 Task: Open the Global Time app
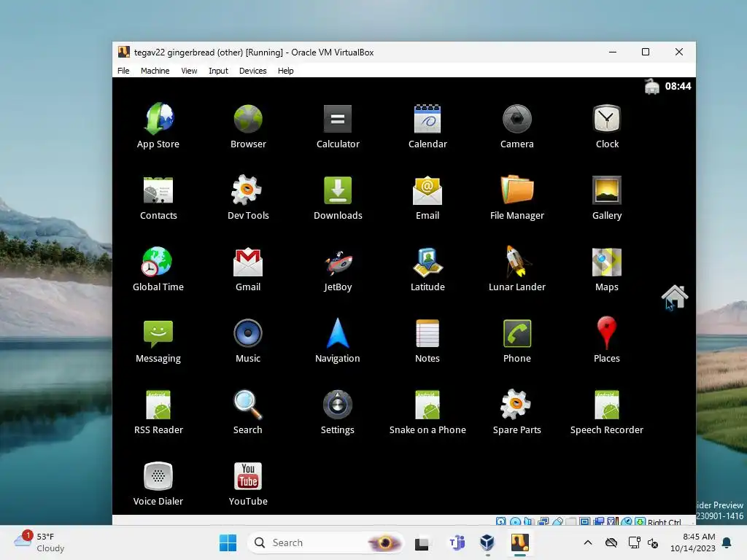click(x=158, y=268)
